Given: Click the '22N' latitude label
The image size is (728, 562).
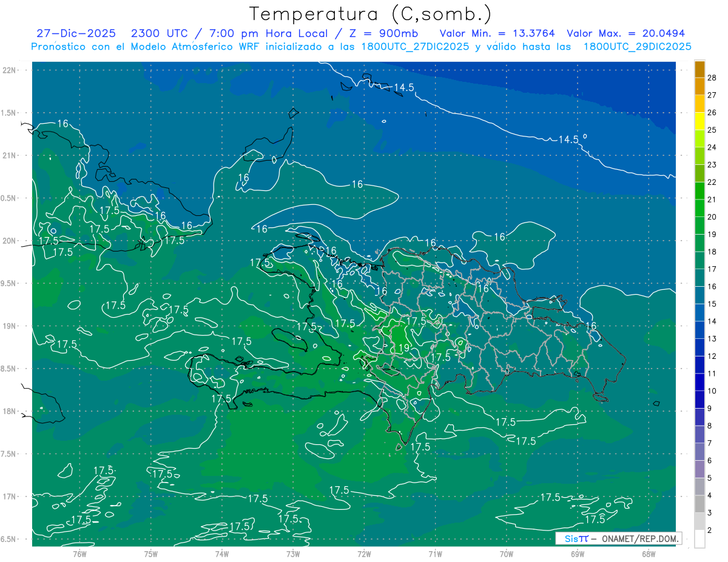Looking at the screenshot, I should tap(8, 70).
